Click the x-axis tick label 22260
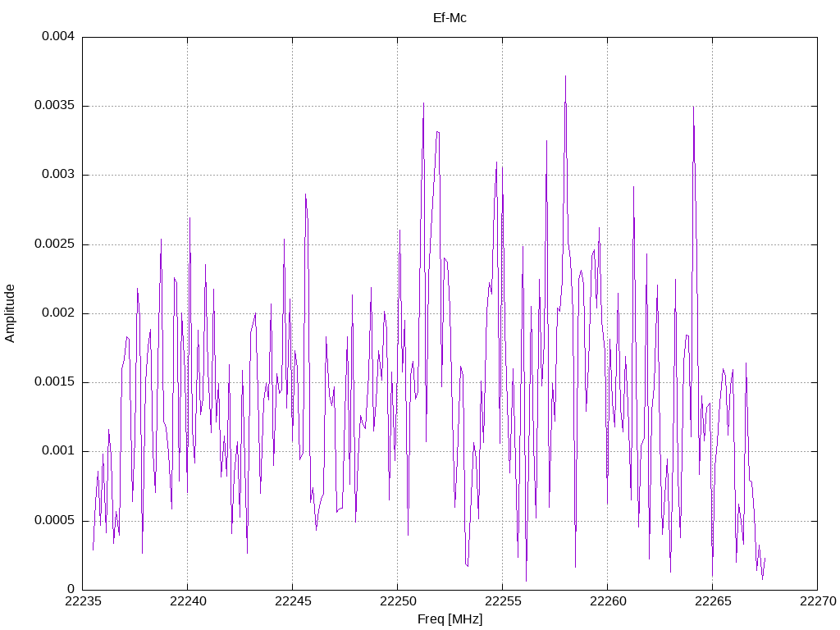 [x=608, y=601]
